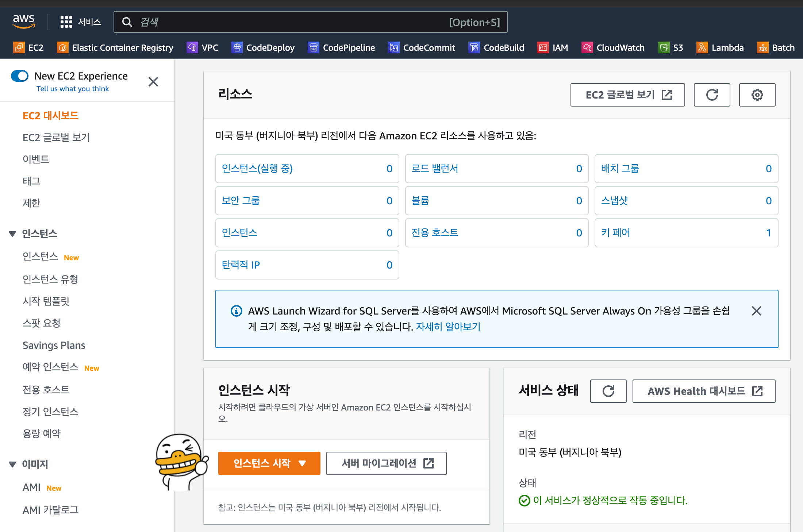Open the S3 favorites shortcut
This screenshot has width=803, height=532.
(x=671, y=48)
